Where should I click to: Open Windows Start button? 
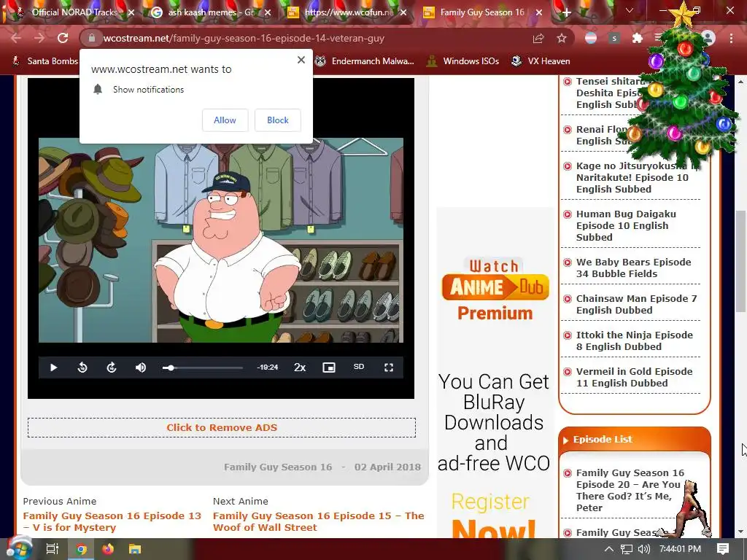click(x=18, y=549)
